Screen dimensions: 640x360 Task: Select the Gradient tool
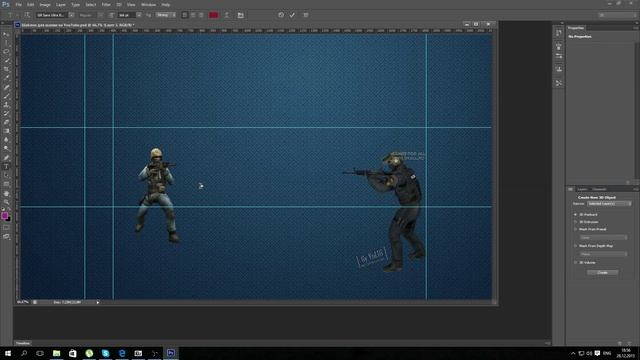tap(6, 131)
